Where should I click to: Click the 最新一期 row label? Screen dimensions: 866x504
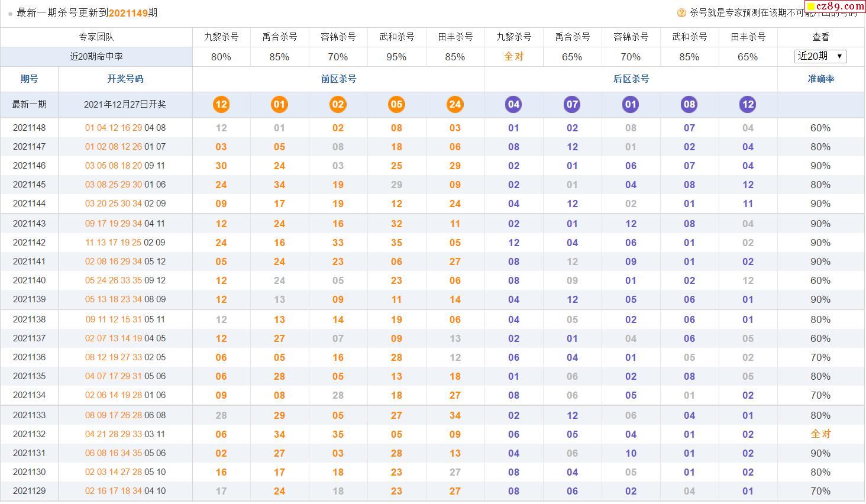click(29, 105)
